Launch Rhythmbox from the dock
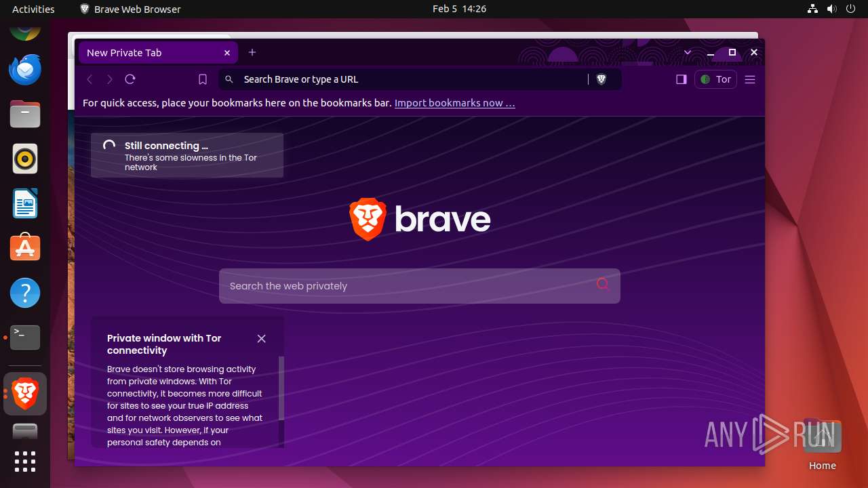Viewport: 868px width, 488px height. [x=25, y=159]
